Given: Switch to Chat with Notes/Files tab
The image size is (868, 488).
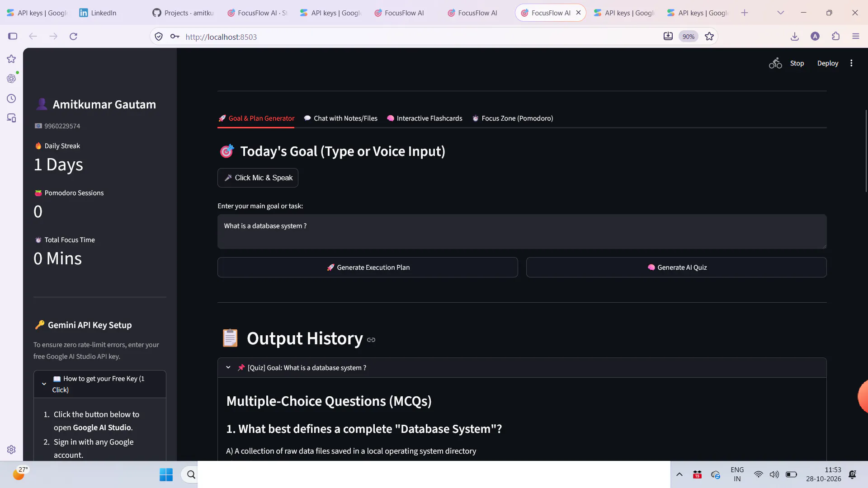Looking at the screenshot, I should tap(340, 118).
